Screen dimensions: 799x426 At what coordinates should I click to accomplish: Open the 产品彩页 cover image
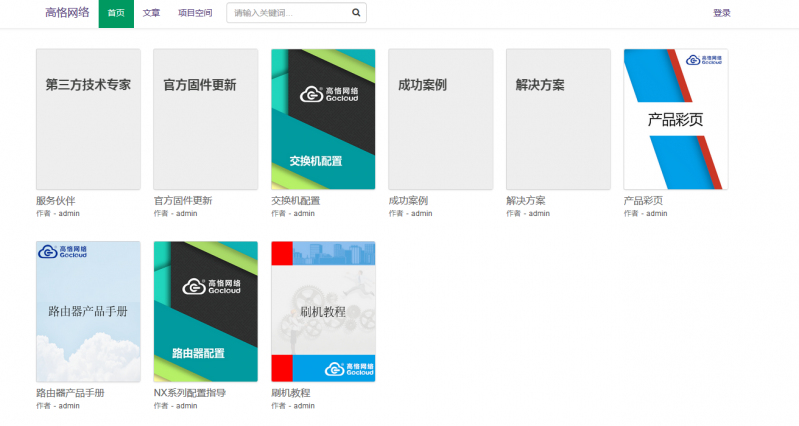(675, 119)
